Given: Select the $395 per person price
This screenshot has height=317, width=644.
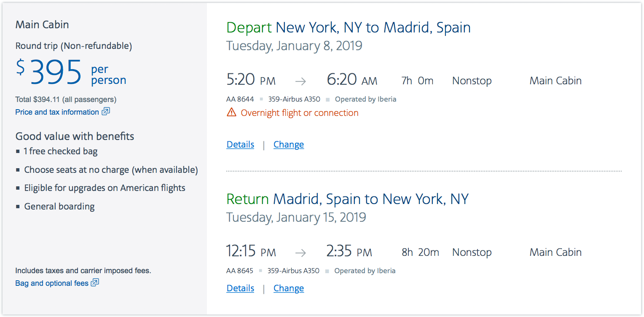Looking at the screenshot, I should 71,73.
